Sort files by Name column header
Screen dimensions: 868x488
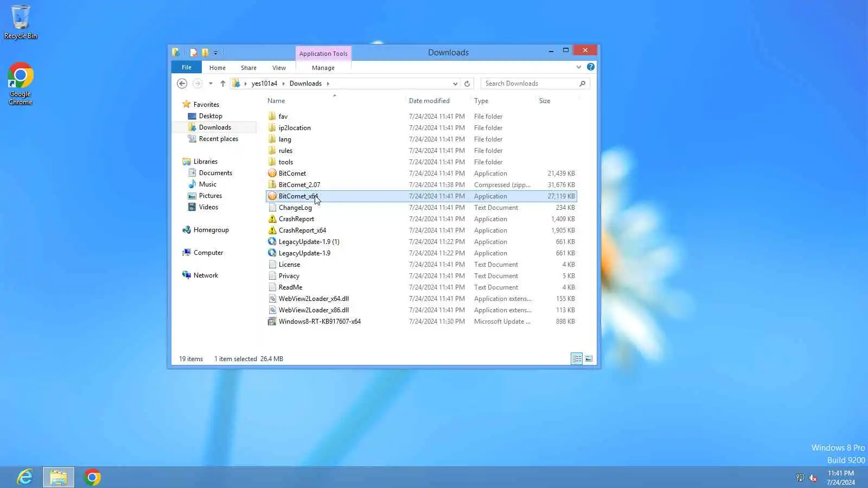click(276, 101)
